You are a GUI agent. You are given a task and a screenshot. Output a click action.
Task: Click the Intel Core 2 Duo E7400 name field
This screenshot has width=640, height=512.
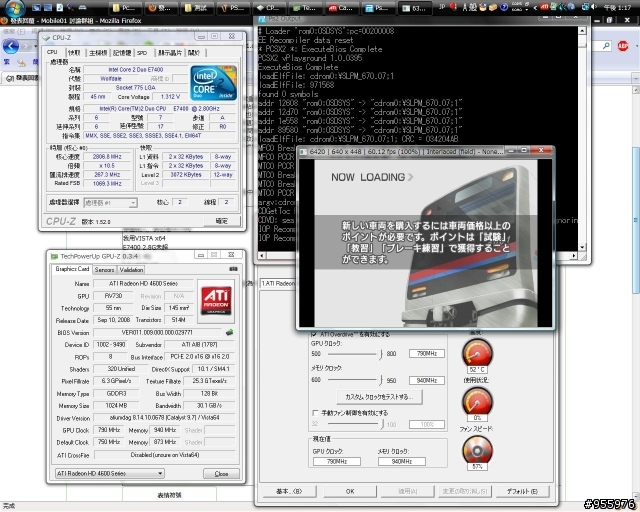coord(136,69)
